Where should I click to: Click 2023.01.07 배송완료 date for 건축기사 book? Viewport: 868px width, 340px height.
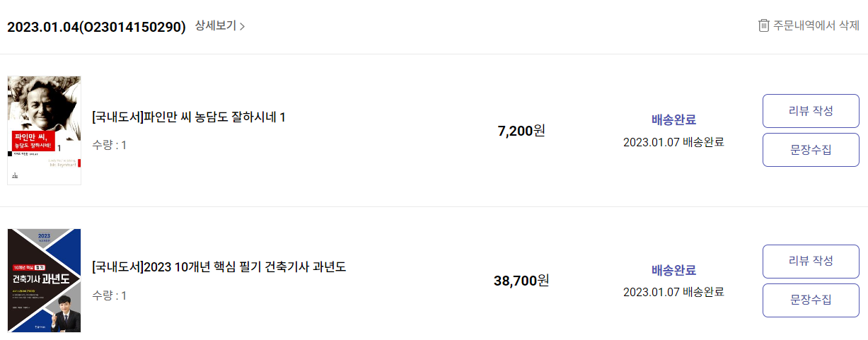(x=673, y=292)
